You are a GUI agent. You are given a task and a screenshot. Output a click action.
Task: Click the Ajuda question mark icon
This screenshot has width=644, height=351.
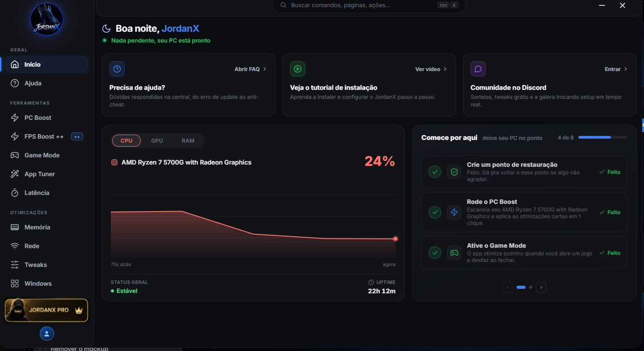coord(15,83)
